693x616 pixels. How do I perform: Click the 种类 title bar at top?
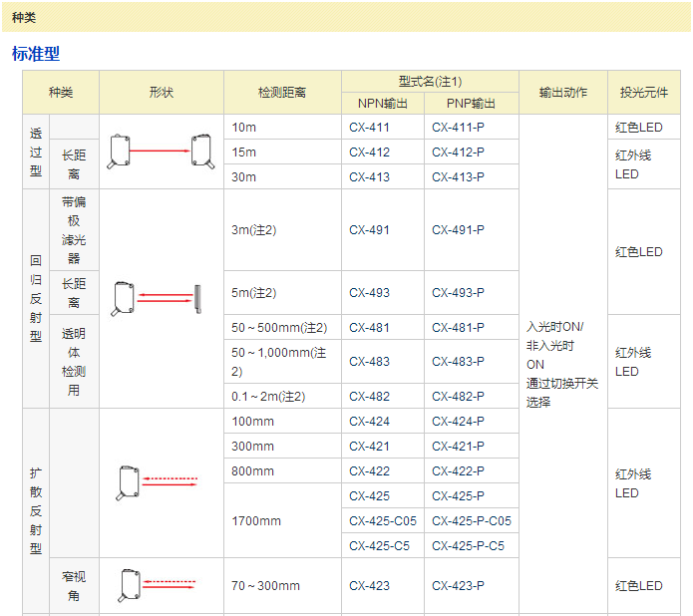point(24,17)
